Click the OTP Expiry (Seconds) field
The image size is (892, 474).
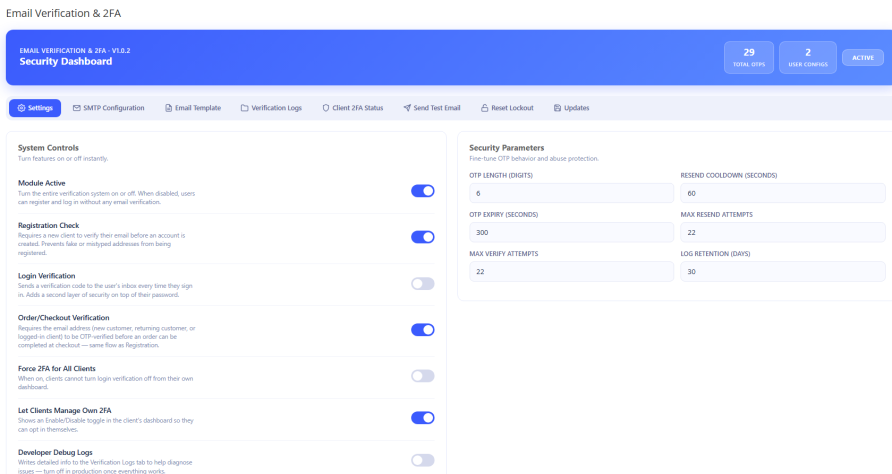[x=571, y=233]
